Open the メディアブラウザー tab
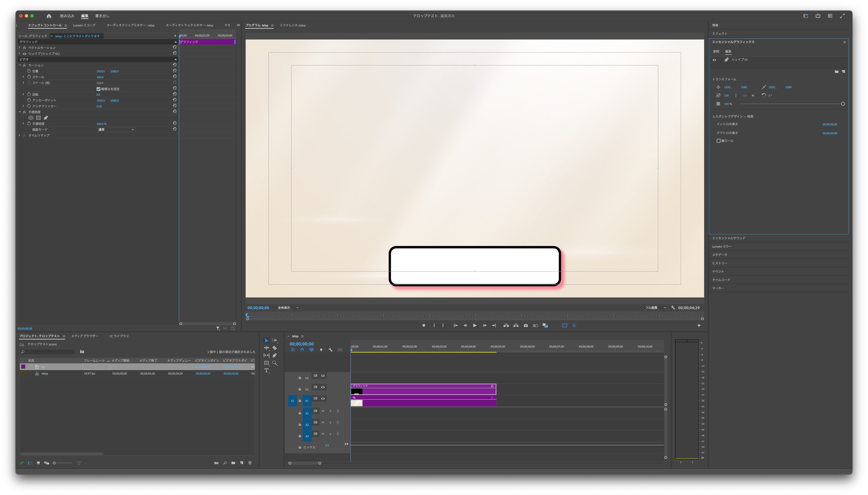Image resolution: width=868 pixels, height=495 pixels. click(x=85, y=336)
